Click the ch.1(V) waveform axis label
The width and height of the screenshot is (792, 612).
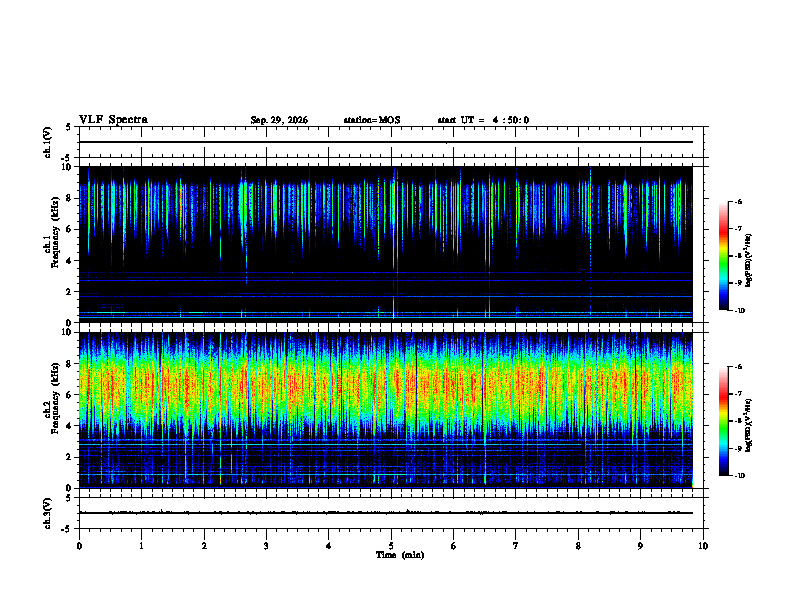(x=48, y=142)
